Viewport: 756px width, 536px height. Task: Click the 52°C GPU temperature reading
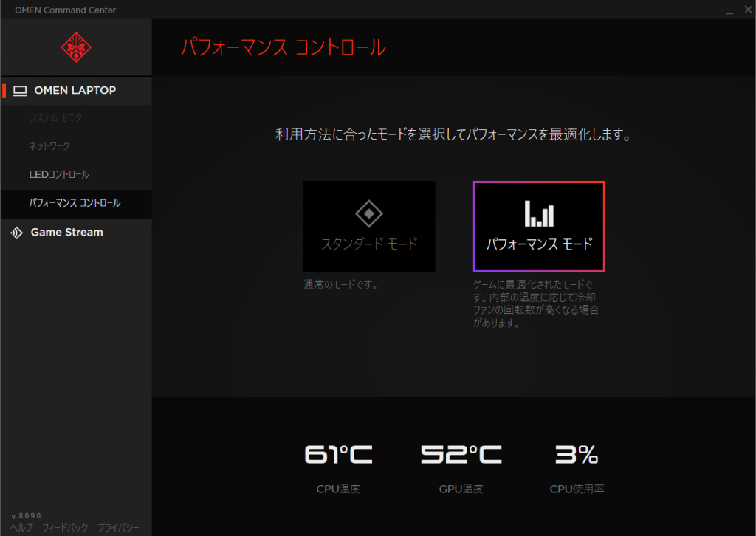pyautogui.click(x=461, y=455)
